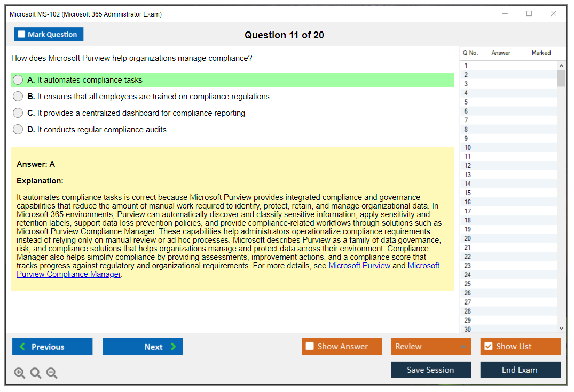Image resolution: width=574 pixels, height=392 pixels.
Task: Select question row 13 in list
Action: pyautogui.click(x=508, y=175)
